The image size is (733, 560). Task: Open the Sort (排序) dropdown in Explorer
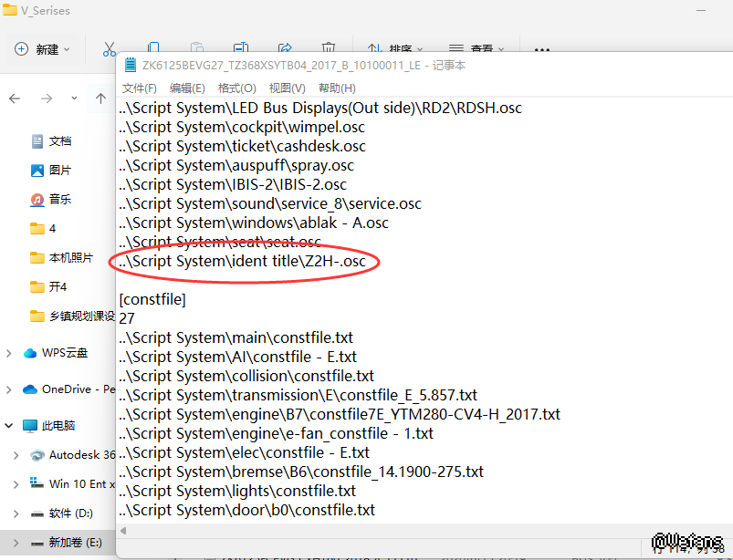[x=395, y=47]
